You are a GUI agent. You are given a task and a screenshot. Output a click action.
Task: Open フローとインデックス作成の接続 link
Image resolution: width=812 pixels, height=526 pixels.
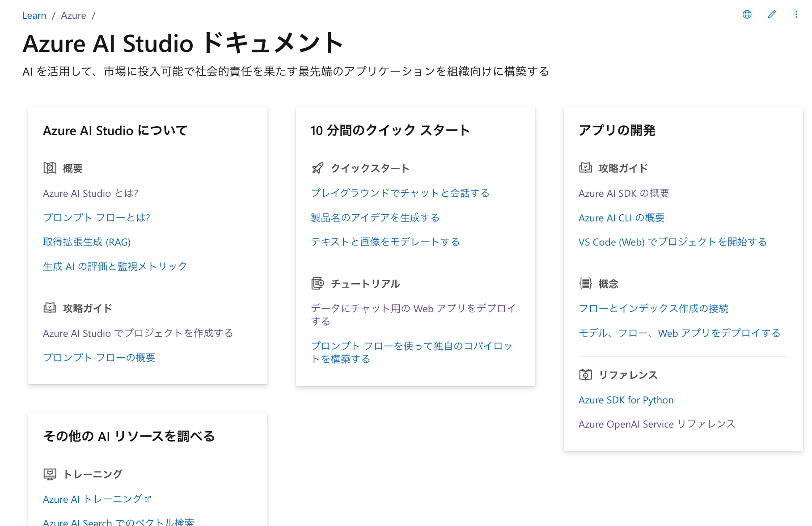(654, 309)
